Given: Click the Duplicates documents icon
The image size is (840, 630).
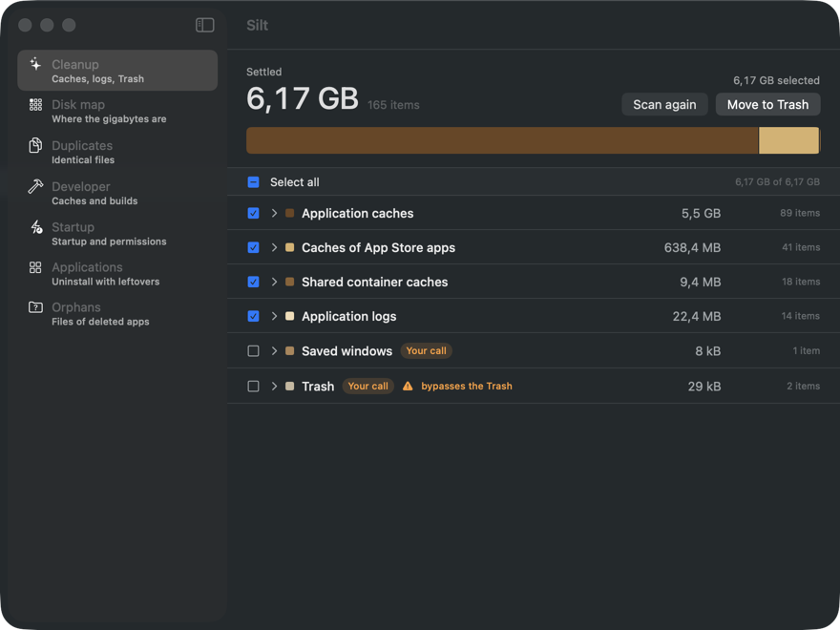Looking at the screenshot, I should [35, 145].
